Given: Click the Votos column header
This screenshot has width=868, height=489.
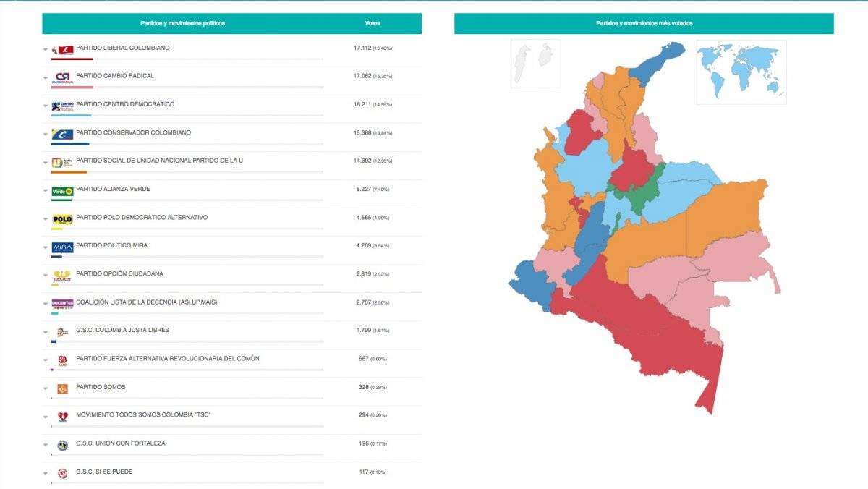Looking at the screenshot, I should click(x=373, y=23).
